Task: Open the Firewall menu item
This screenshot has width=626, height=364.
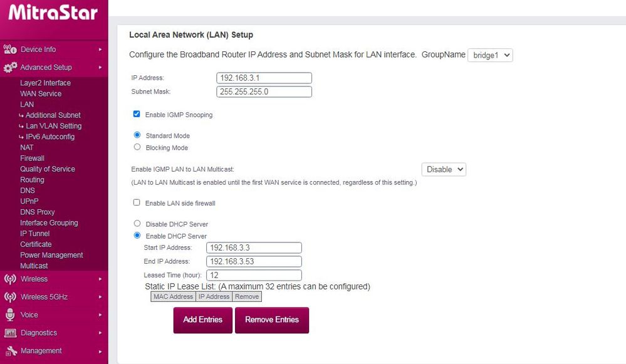Action: (32, 159)
